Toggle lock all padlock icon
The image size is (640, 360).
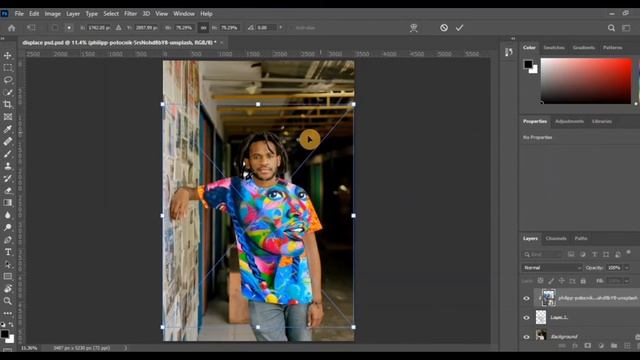[583, 281]
